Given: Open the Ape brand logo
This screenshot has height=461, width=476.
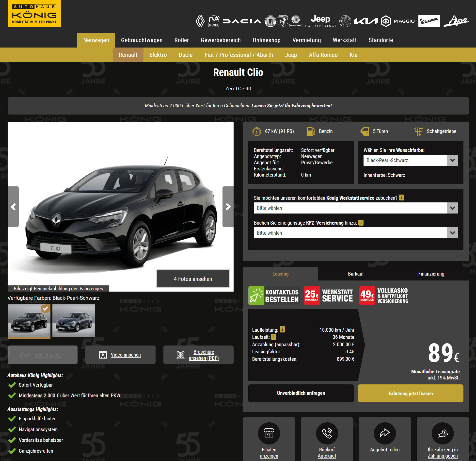Looking at the screenshot, I should point(456,21).
